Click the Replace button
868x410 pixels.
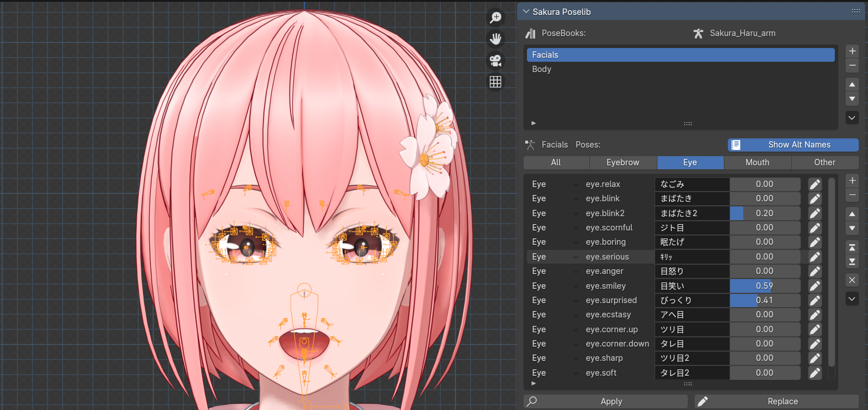point(776,401)
